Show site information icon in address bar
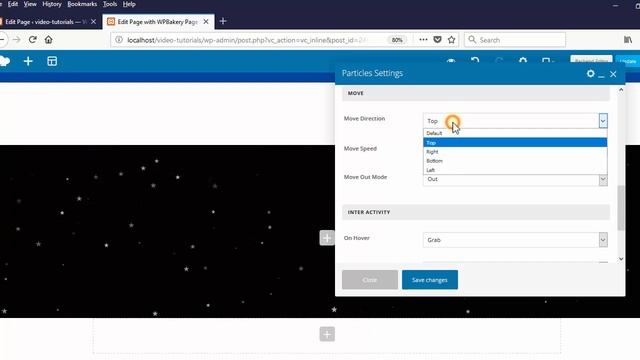 (119, 40)
